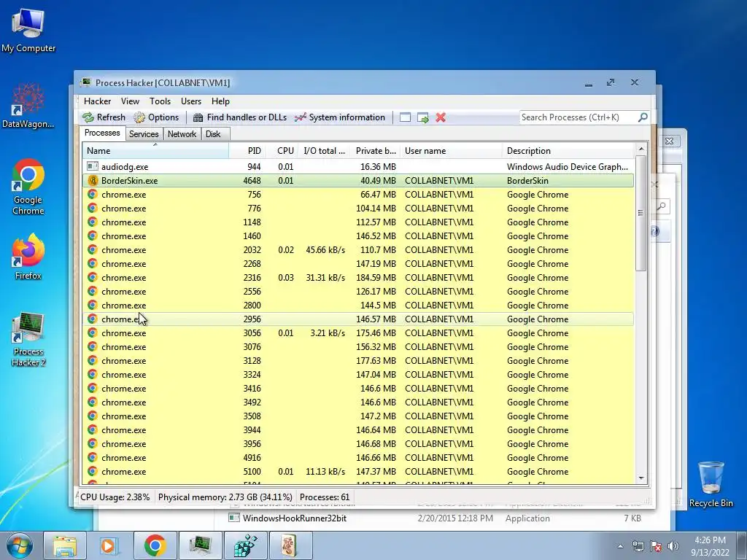The image size is (747, 560).
Task: Open DataWagon desktop shortcut
Action: click(x=28, y=106)
